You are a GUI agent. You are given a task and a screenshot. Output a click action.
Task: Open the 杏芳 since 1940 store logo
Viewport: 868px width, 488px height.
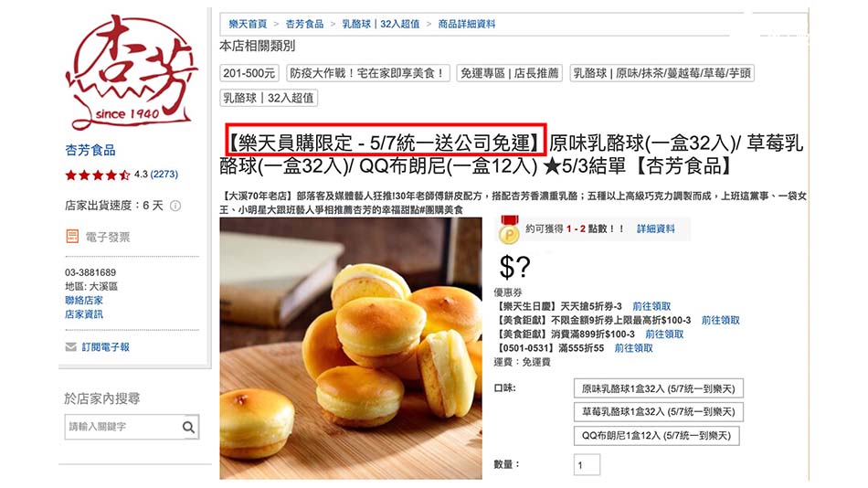coord(131,73)
